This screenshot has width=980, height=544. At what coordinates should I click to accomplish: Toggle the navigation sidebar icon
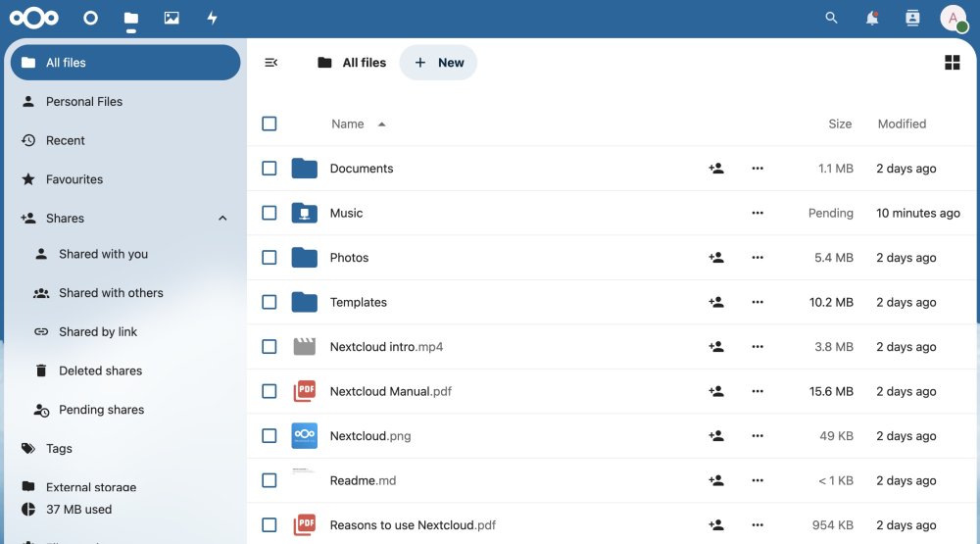pos(271,63)
